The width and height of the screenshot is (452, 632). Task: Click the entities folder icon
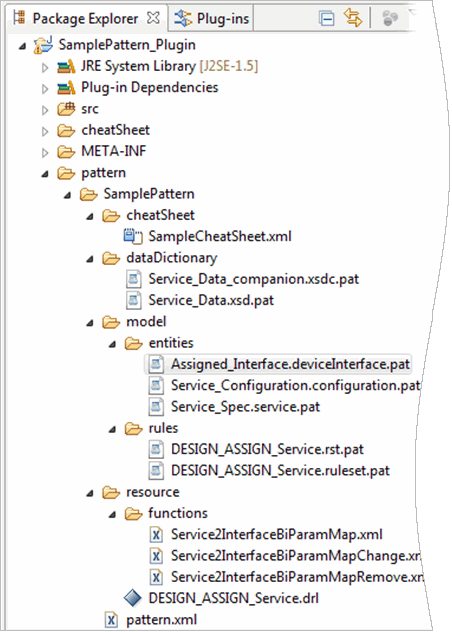click(133, 343)
